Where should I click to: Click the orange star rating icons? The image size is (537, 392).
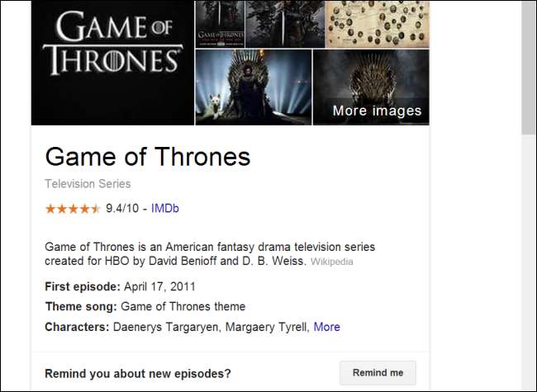click(73, 209)
